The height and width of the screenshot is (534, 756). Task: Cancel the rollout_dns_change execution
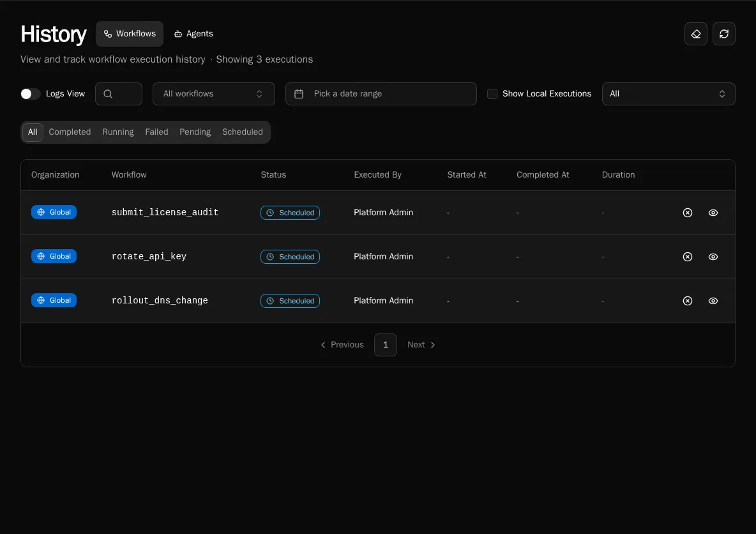[x=687, y=301]
